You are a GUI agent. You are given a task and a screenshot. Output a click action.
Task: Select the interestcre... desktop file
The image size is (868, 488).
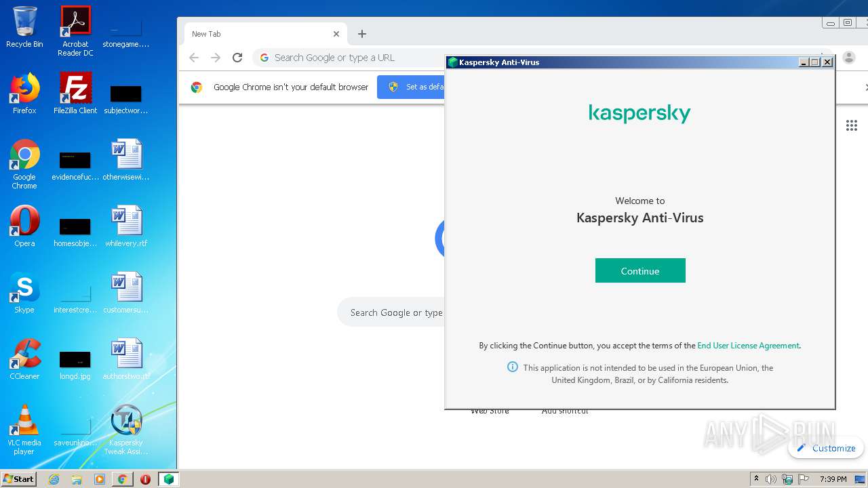(75, 298)
